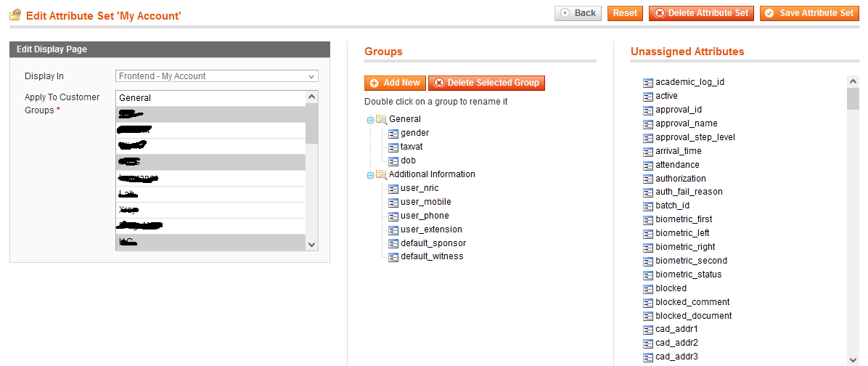Select the user_nric attribute icon
Viewport: 868px width, 366px height.
pyautogui.click(x=393, y=189)
